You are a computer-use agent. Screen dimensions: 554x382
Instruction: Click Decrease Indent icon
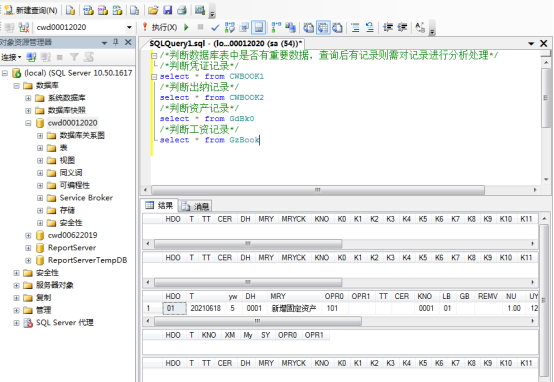click(388, 27)
